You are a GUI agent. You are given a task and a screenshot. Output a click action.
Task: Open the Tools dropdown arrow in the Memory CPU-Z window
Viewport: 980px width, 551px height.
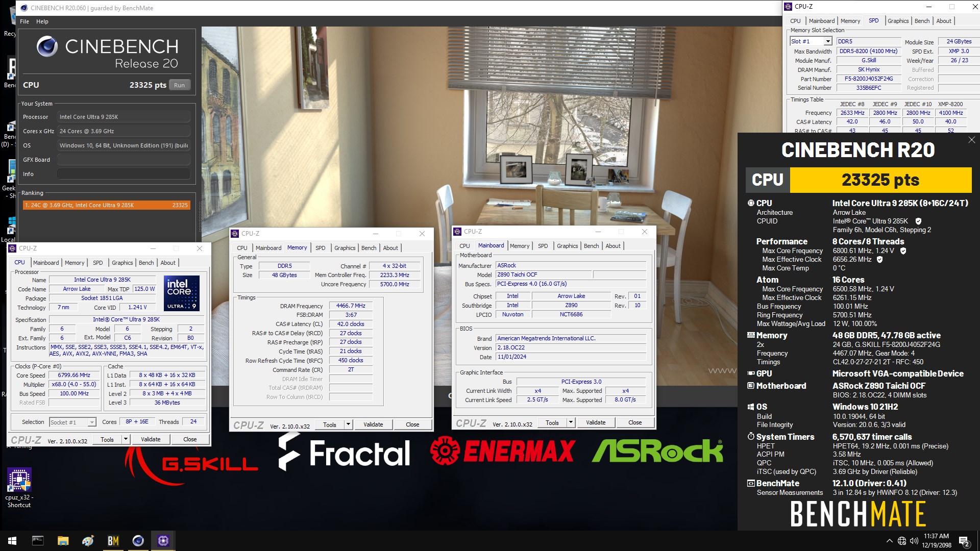(x=348, y=424)
